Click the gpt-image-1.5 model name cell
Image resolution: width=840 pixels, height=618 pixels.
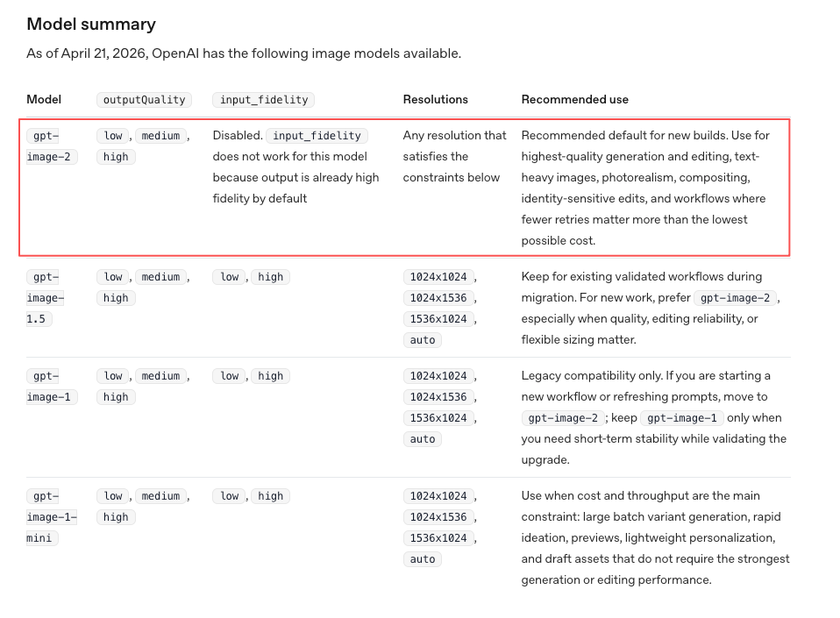(46, 298)
